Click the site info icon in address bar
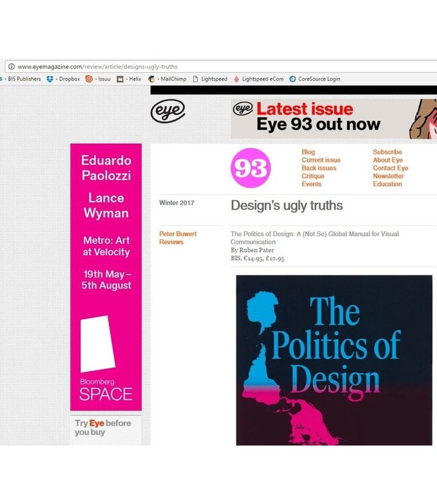Image resolution: width=437 pixels, height=504 pixels. [11, 67]
